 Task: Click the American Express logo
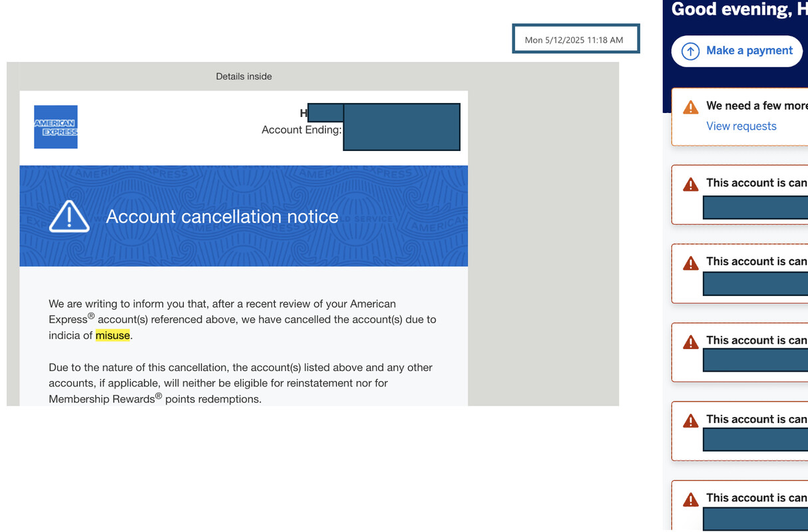click(56, 127)
